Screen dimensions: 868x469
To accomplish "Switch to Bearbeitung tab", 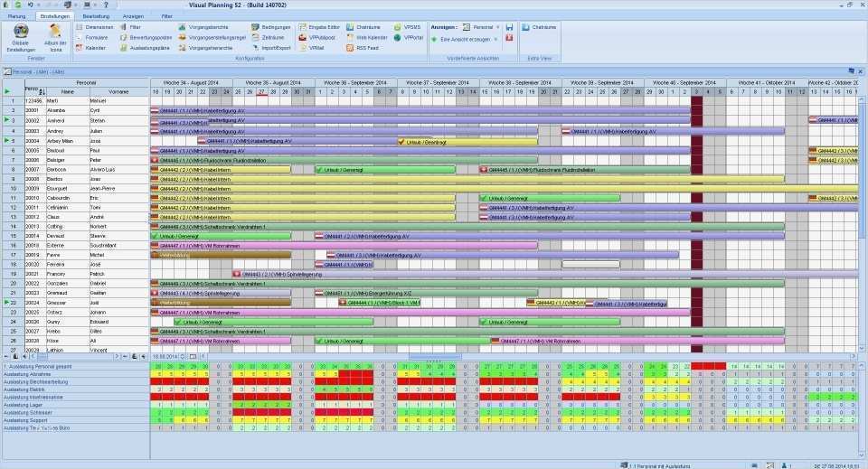I will point(96,16).
